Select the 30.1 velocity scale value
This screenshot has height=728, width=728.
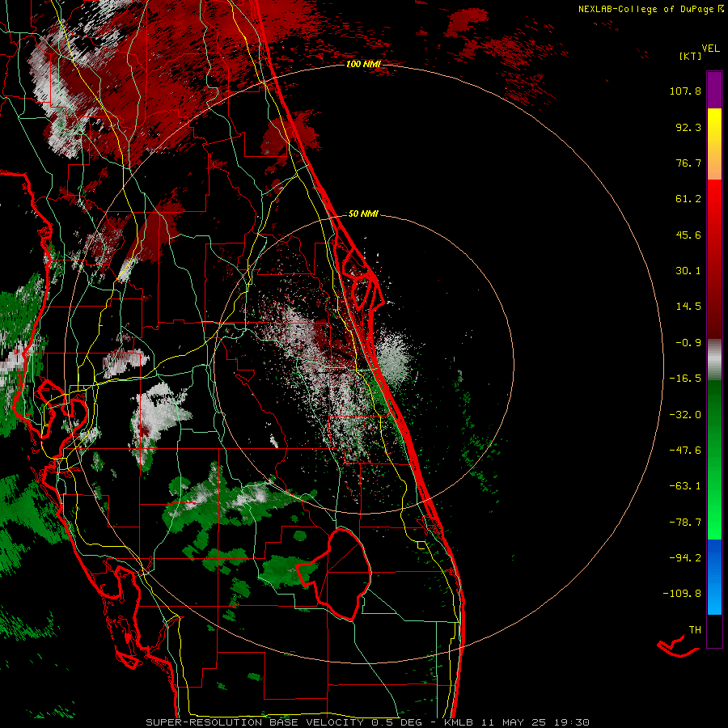click(688, 271)
